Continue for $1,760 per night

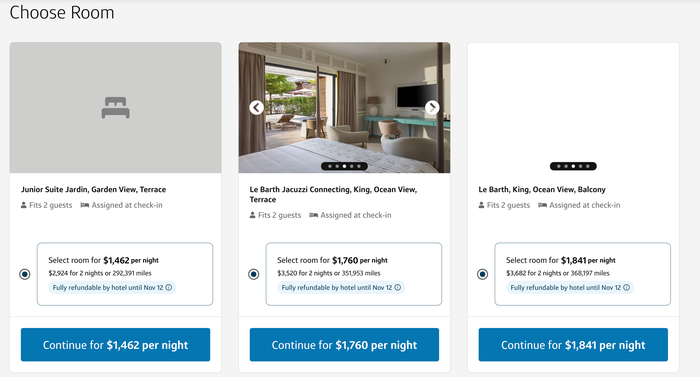(344, 345)
